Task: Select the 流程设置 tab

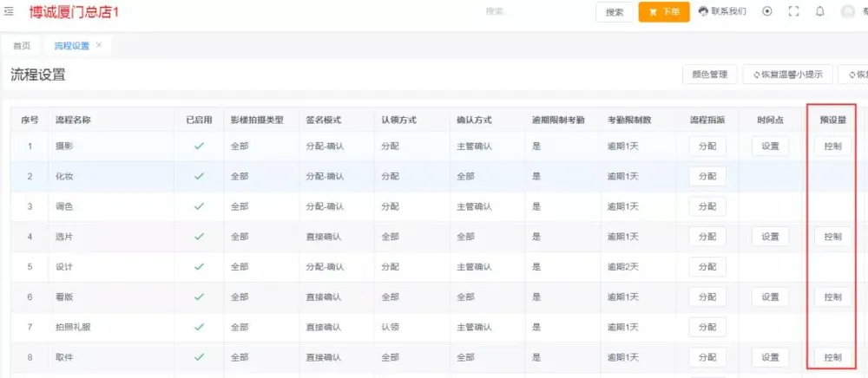Action: [71, 46]
